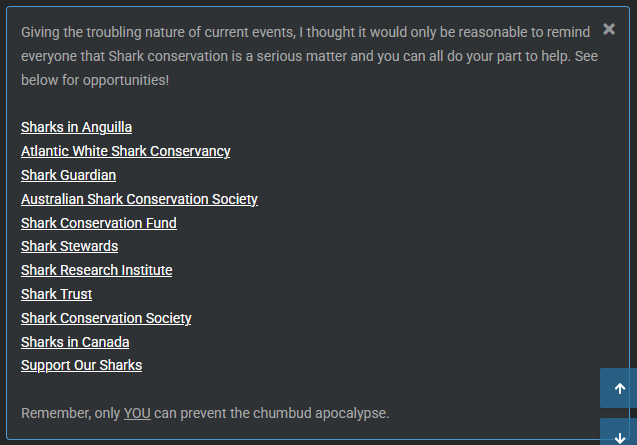Click the words 'chumbud apocalypse'

(321, 413)
